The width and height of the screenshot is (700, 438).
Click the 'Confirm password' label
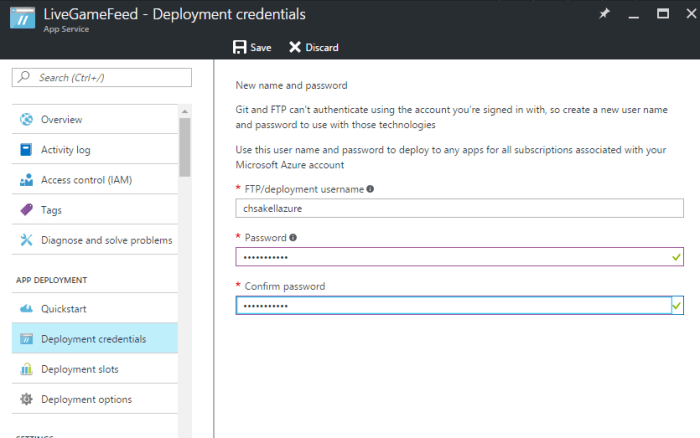click(x=285, y=286)
